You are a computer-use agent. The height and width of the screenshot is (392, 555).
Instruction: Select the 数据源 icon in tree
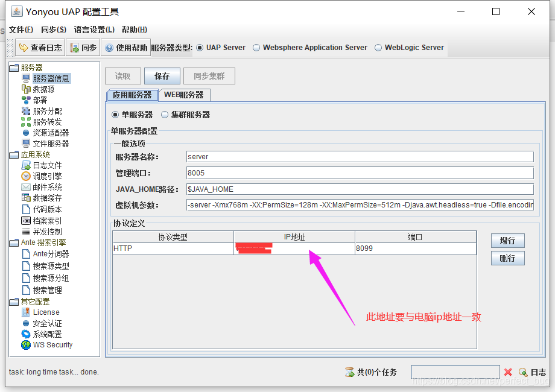(x=26, y=89)
